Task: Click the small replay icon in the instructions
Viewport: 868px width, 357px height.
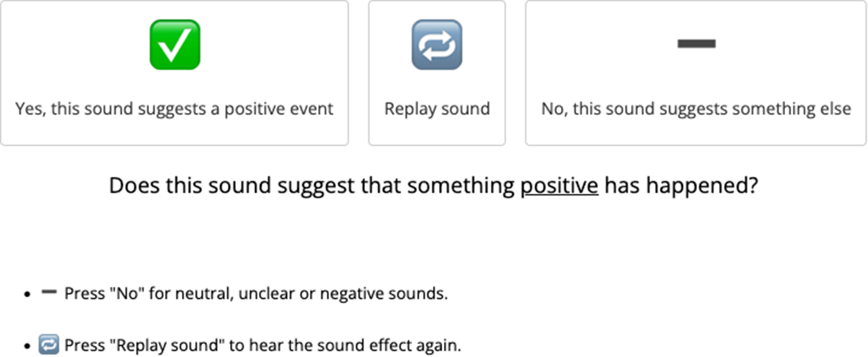Action: (49, 344)
